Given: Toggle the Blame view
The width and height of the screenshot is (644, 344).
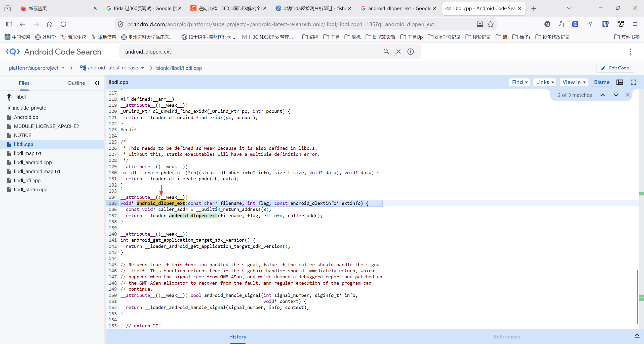Looking at the screenshot, I should 601,82.
